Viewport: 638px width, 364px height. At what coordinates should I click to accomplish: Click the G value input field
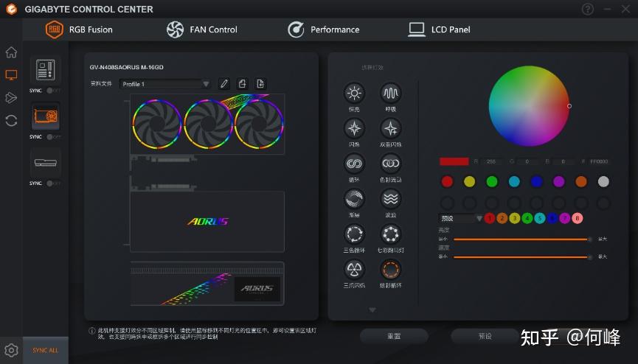527,161
